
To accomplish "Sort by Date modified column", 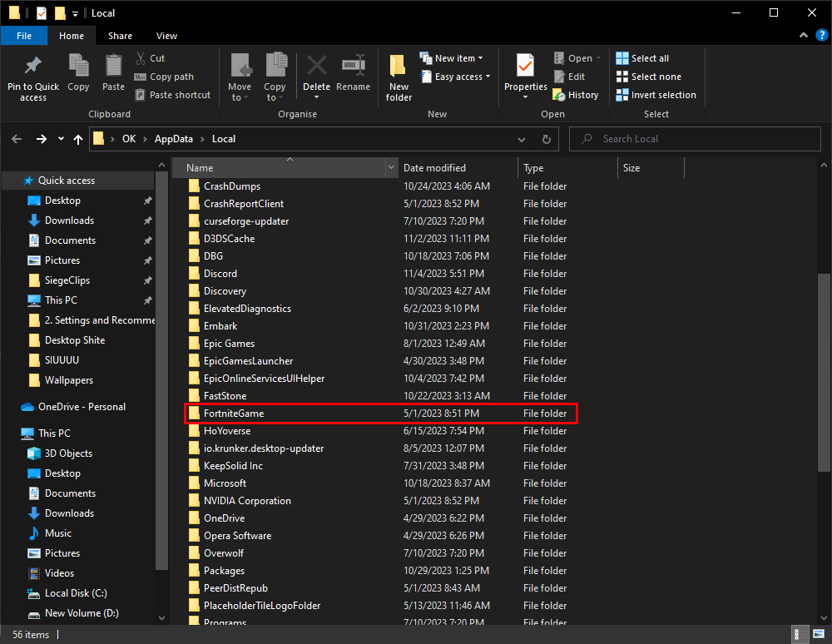I will point(458,167).
